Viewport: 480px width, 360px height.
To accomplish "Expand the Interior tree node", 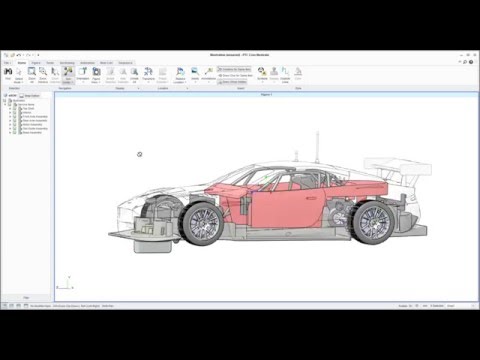I will click(10, 112).
